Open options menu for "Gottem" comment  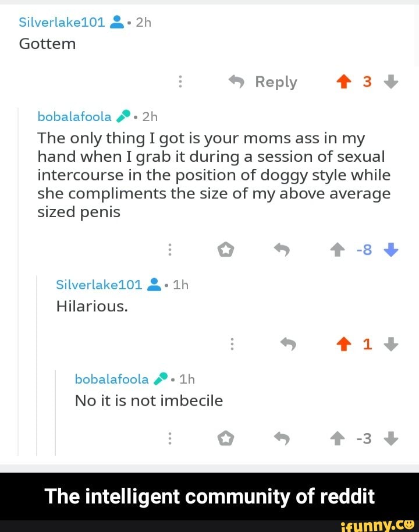tap(180, 82)
